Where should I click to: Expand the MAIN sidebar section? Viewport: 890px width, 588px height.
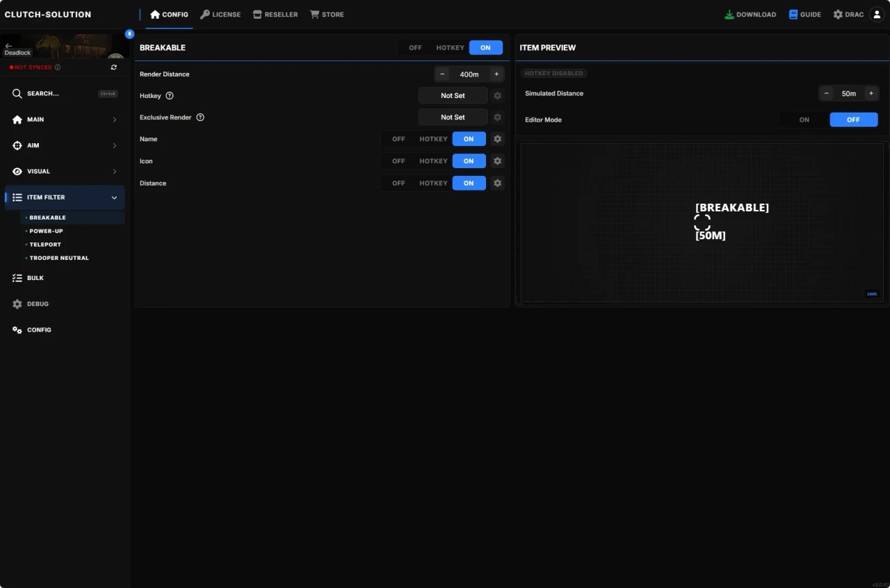coord(65,120)
